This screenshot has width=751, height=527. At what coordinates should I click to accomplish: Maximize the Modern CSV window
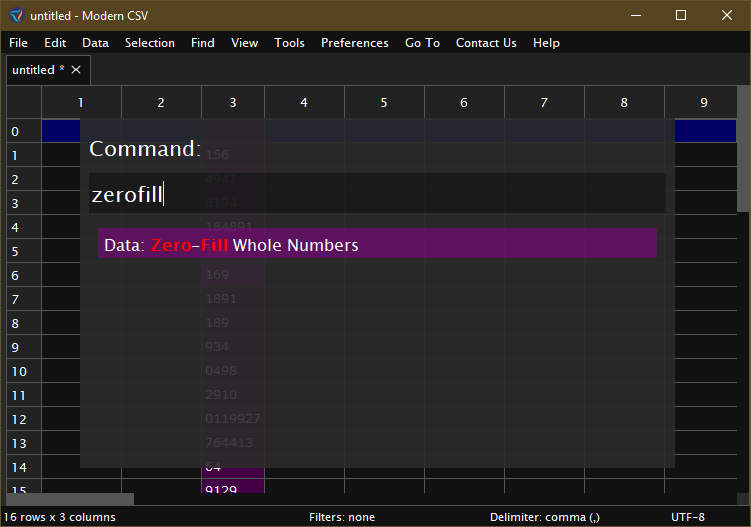(681, 15)
